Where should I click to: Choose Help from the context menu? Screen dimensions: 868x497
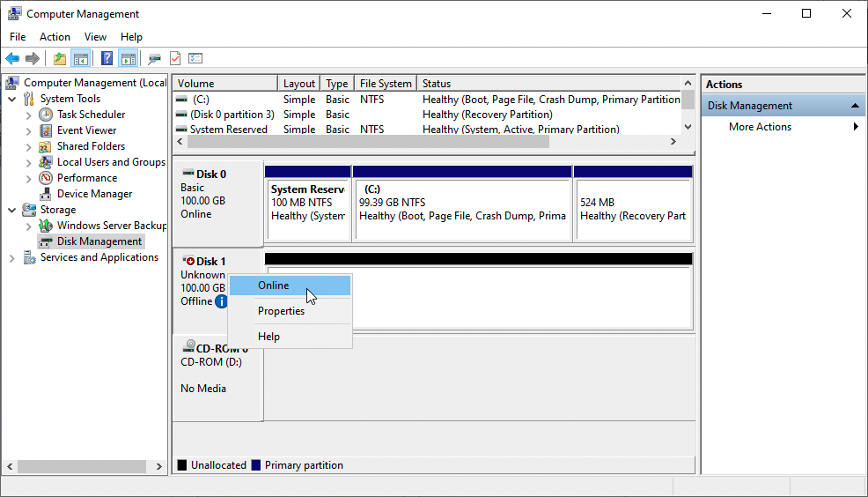click(290, 337)
